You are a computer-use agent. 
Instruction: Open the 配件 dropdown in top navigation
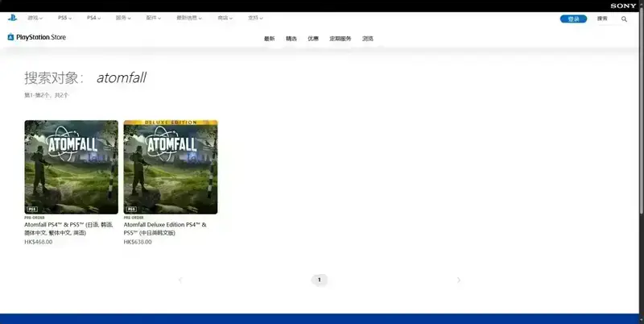153,18
